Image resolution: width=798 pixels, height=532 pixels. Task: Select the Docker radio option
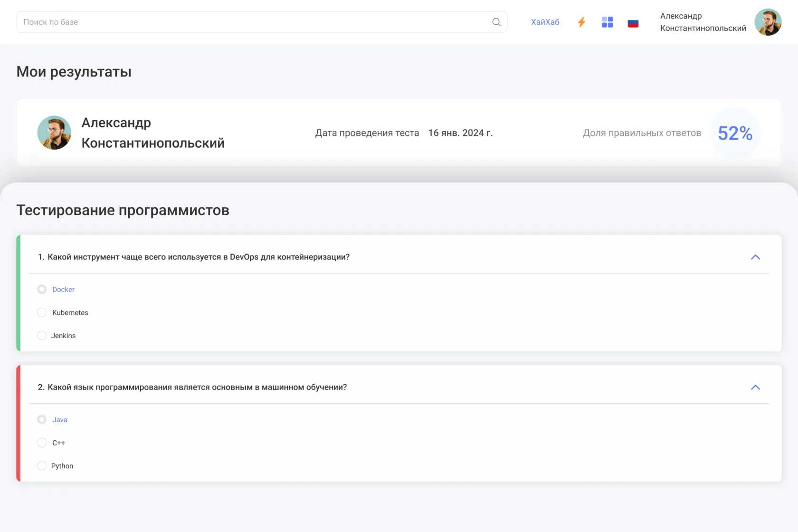pyautogui.click(x=42, y=289)
